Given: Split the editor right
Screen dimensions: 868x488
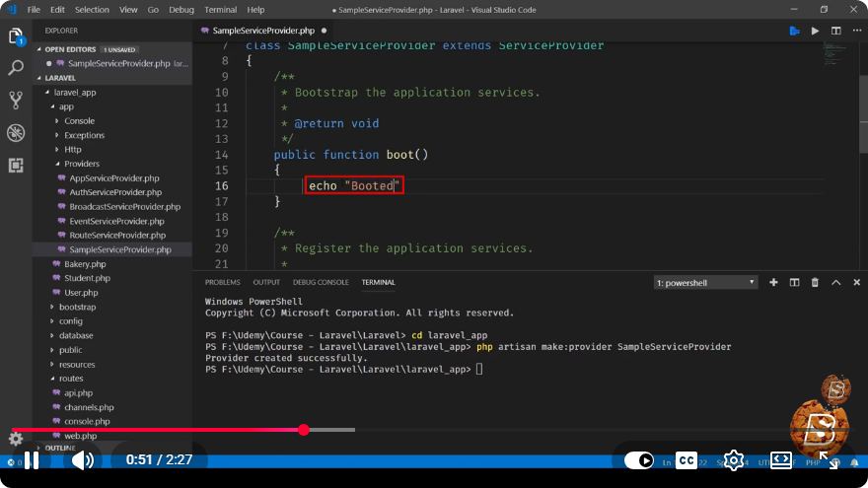Looking at the screenshot, I should pos(835,31).
